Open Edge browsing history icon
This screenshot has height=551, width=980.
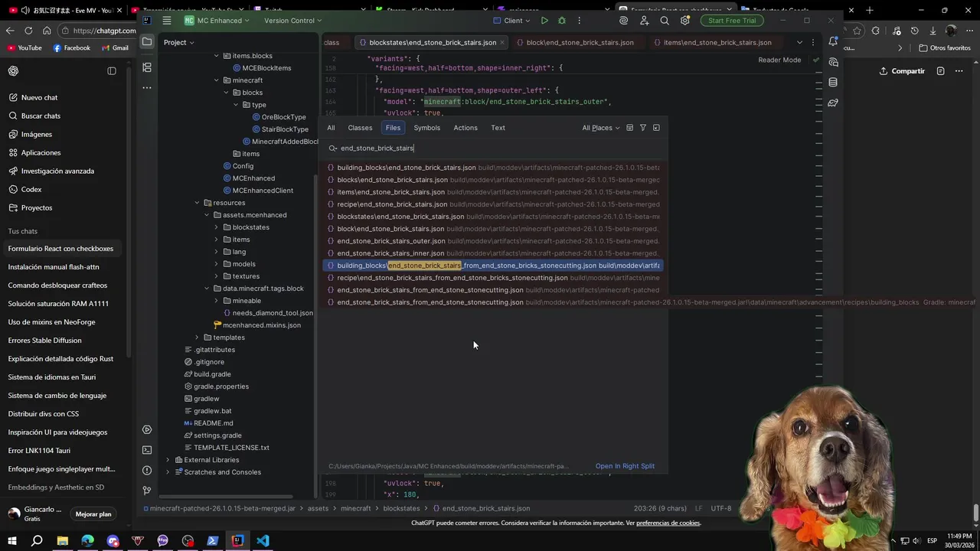[x=914, y=31]
